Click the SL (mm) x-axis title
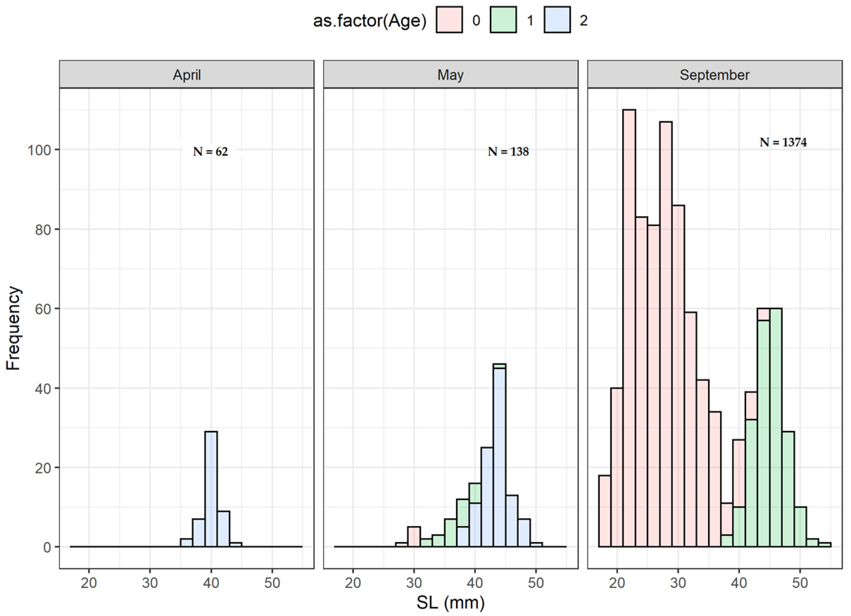 [x=450, y=603]
